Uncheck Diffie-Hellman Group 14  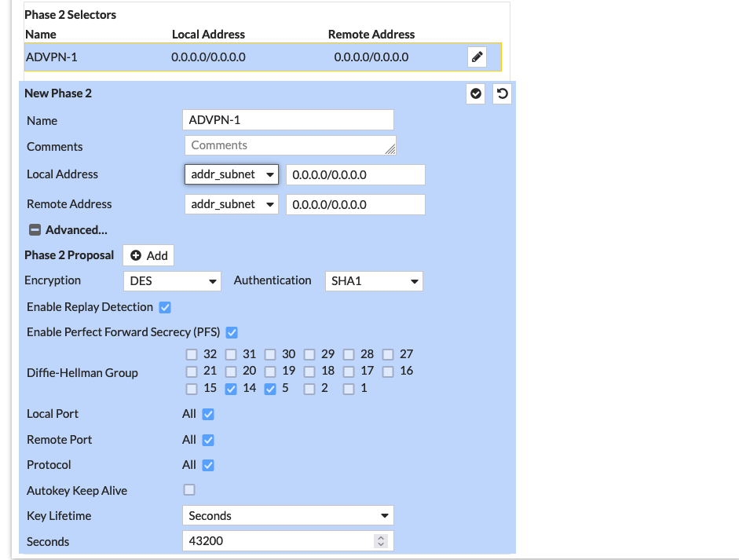[231, 389]
